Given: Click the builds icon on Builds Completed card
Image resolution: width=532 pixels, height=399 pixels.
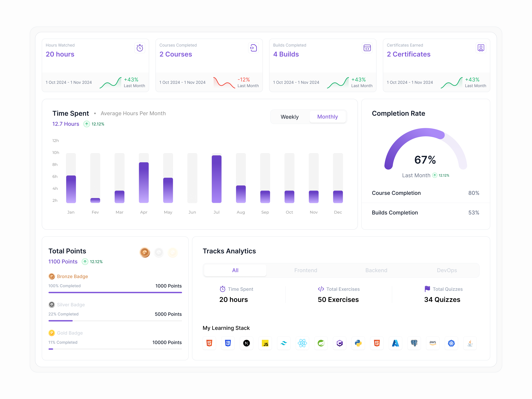Looking at the screenshot, I should [367, 48].
